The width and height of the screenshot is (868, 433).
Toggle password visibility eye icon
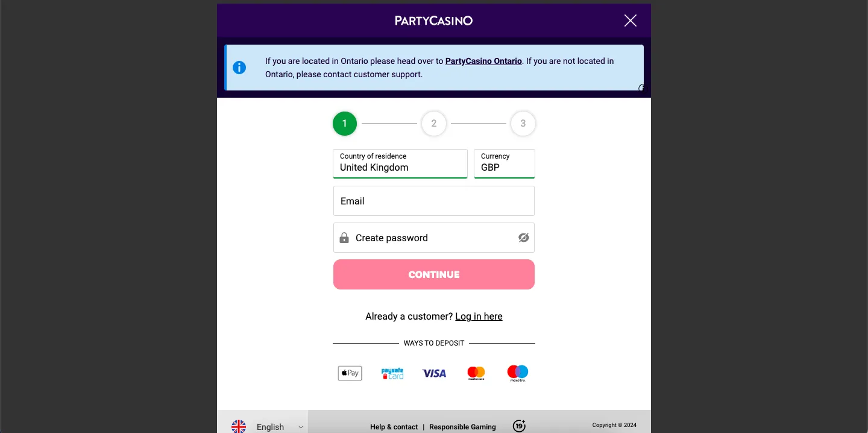523,238
